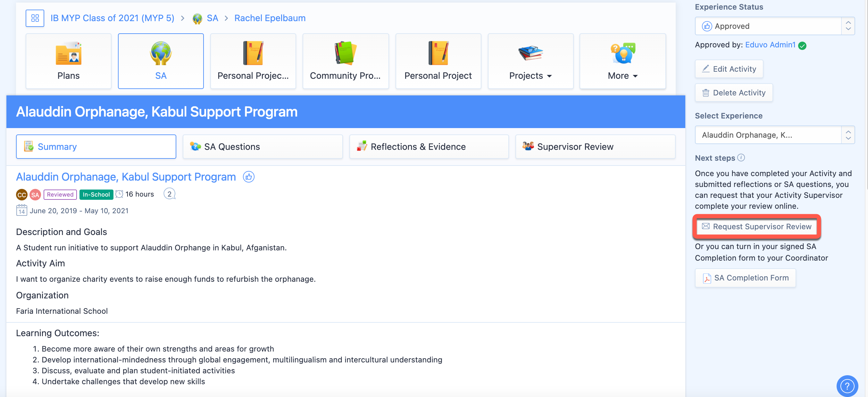Image resolution: width=868 pixels, height=397 pixels.
Task: Open the blue help question mark button
Action: tap(847, 386)
